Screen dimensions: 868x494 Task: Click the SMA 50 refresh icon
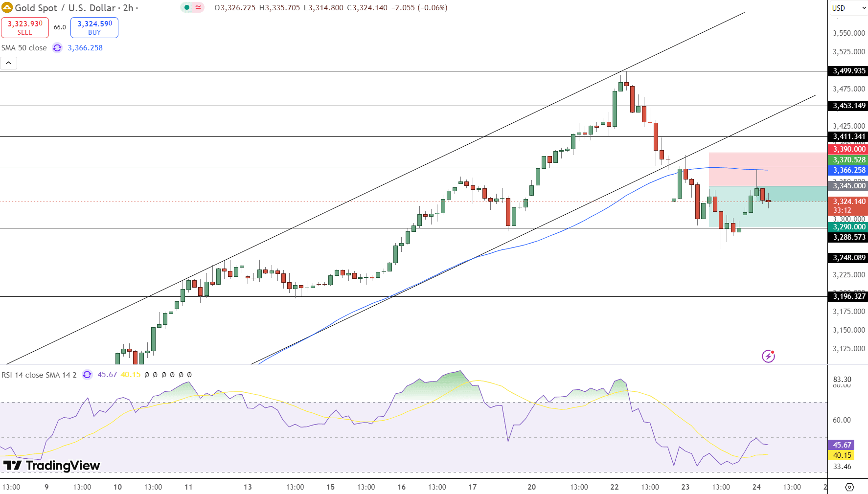tap(57, 48)
